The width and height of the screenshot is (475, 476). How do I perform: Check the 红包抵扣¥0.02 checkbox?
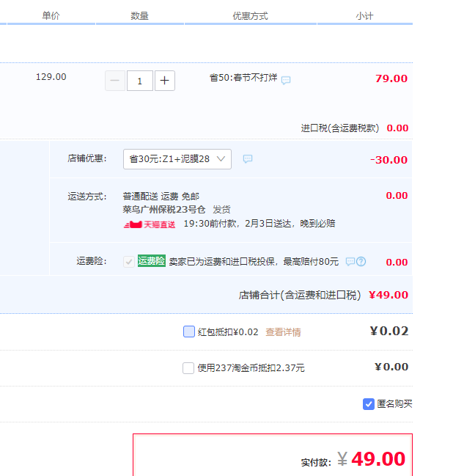[189, 332]
